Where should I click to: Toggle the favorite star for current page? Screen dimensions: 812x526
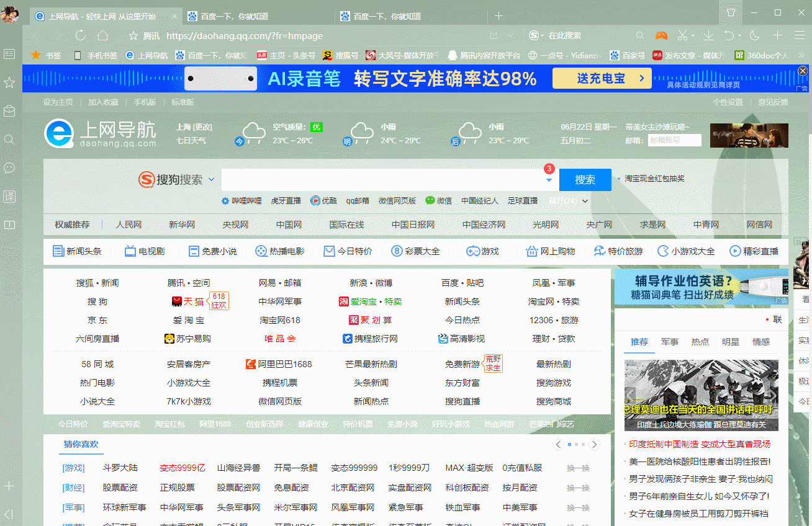click(133, 35)
